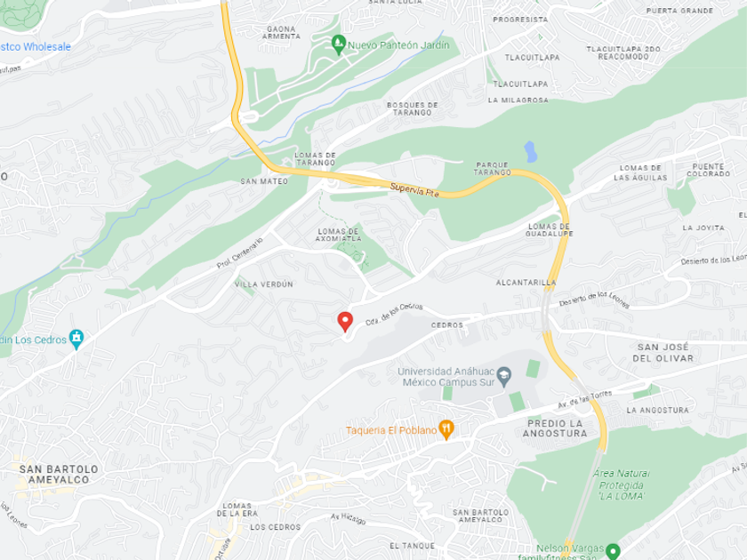Select the Cda. de los Cedros street label
The image size is (747, 560).
tap(394, 315)
